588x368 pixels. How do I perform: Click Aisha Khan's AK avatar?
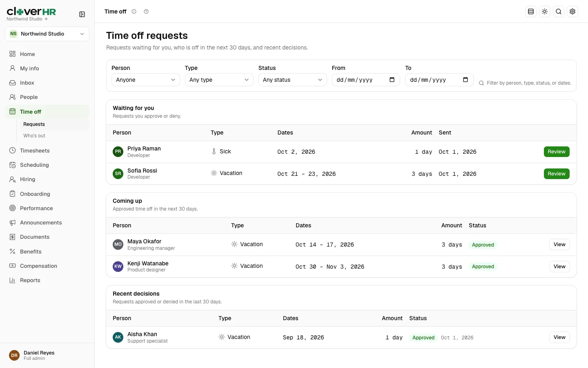(x=118, y=337)
